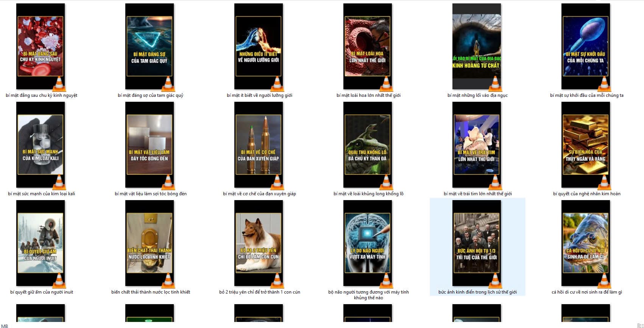
Task: Select name 'bí mật về loài khủng long khổng lồ'
Action: click(x=368, y=194)
